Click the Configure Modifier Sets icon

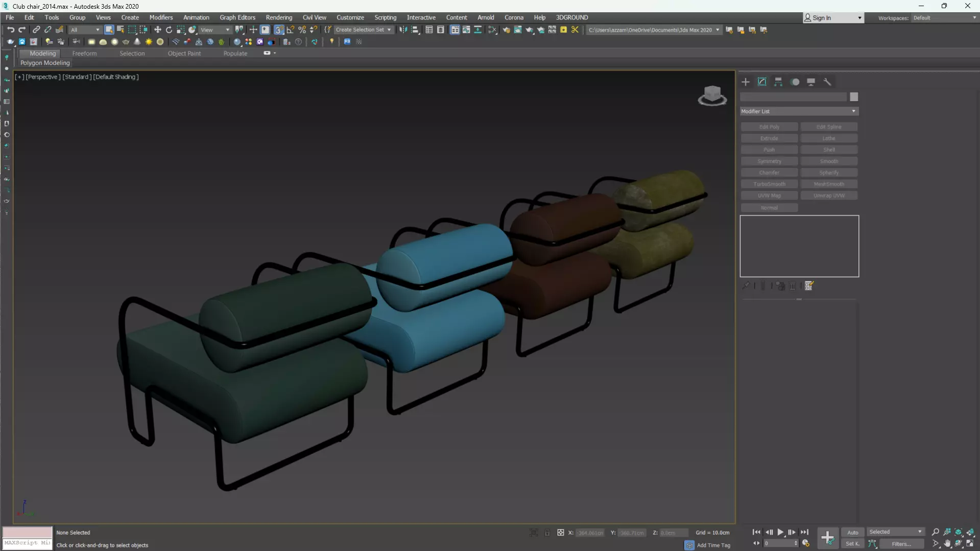coord(809,286)
